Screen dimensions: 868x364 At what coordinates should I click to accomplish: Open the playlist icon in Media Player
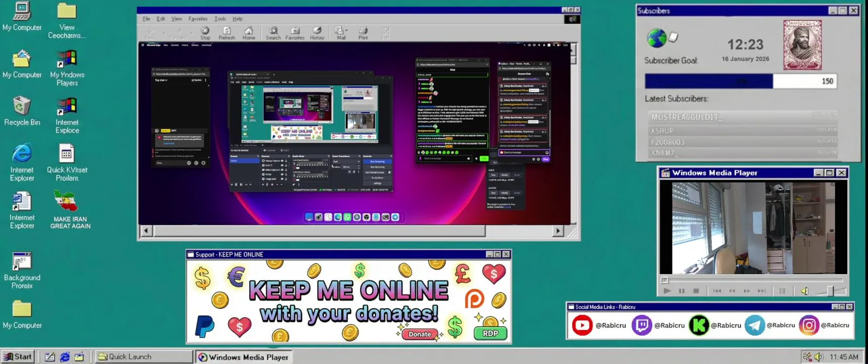pyautogui.click(x=782, y=291)
